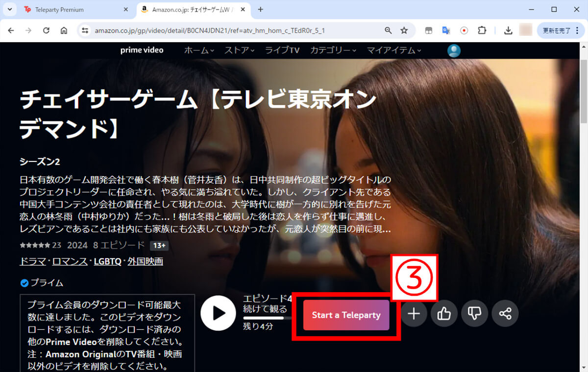The width and height of the screenshot is (588, 372).
Task: Play episode with round play button
Action: (x=219, y=313)
